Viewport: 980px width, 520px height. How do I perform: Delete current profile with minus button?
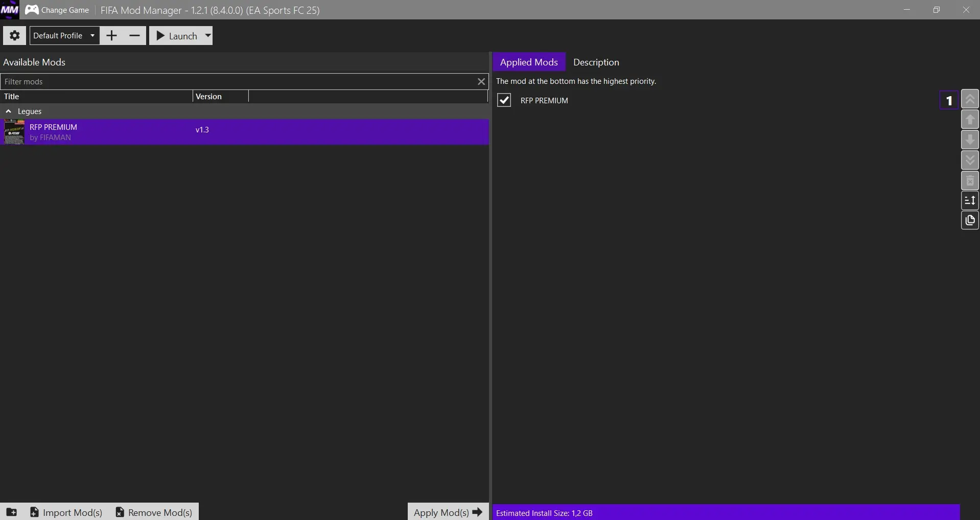point(134,36)
